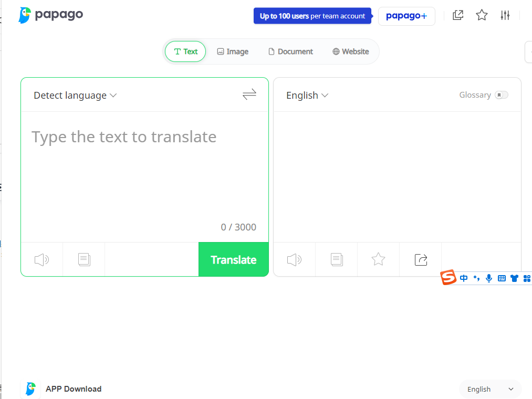532x399 pixels.
Task: Click the APP Download parrot icon
Action: tap(30, 389)
